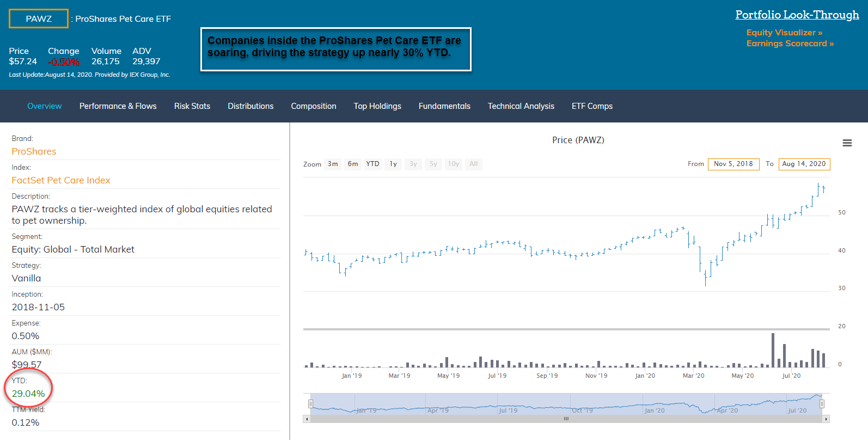Follow the Equity Visualizer link

click(784, 33)
